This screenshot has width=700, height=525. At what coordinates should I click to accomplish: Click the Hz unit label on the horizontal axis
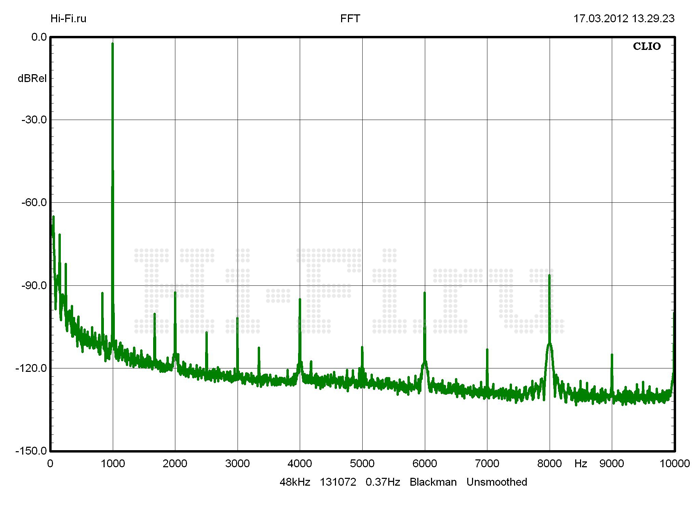581,464
